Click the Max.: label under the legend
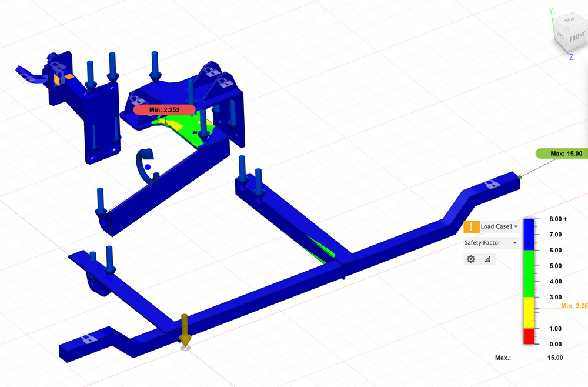588x387 pixels. click(x=503, y=358)
